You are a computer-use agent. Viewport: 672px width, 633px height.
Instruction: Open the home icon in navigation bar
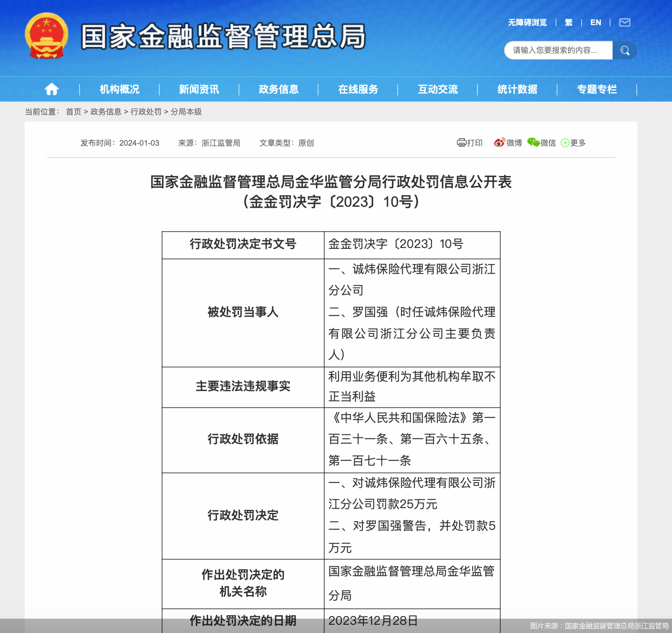click(x=52, y=89)
